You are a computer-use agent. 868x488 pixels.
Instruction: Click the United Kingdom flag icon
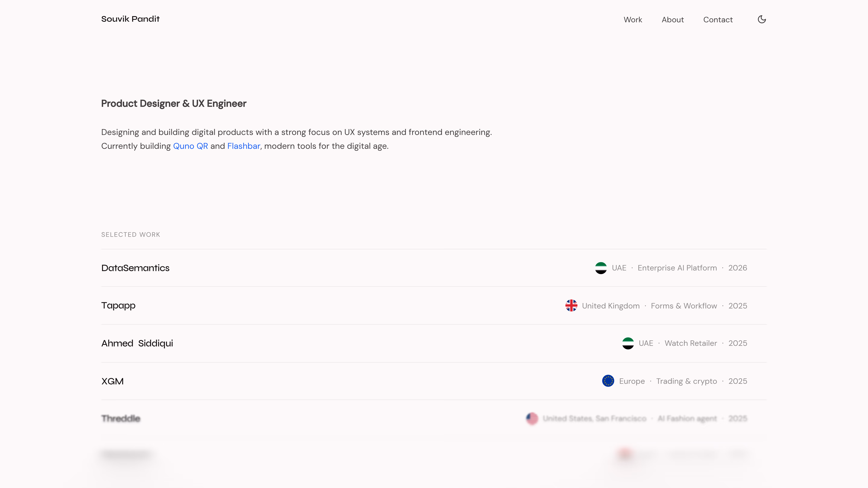(571, 305)
